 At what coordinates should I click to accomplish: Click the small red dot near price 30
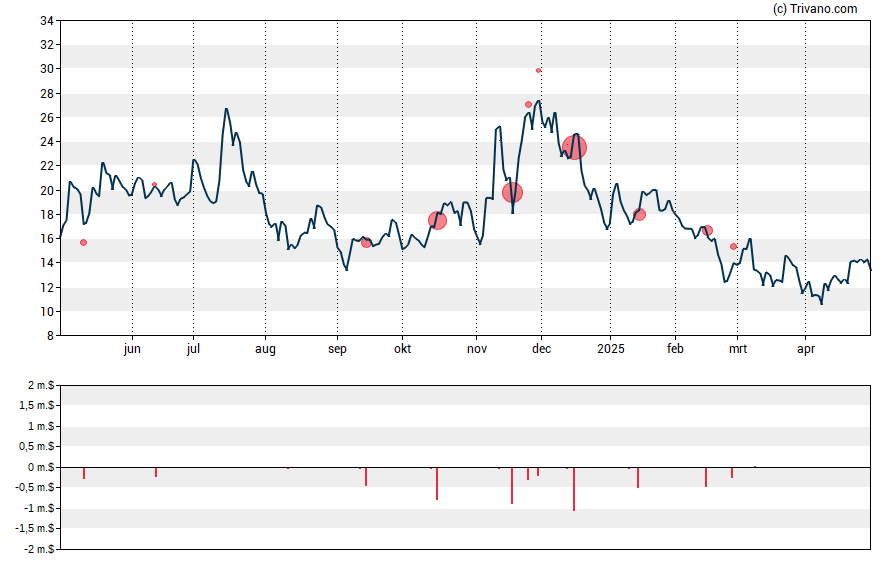pyautogui.click(x=538, y=70)
